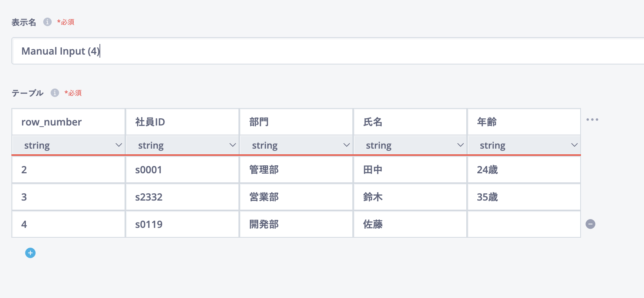Expand the 社員ID column type dropdown
This screenshot has height=298, width=644.
[183, 145]
